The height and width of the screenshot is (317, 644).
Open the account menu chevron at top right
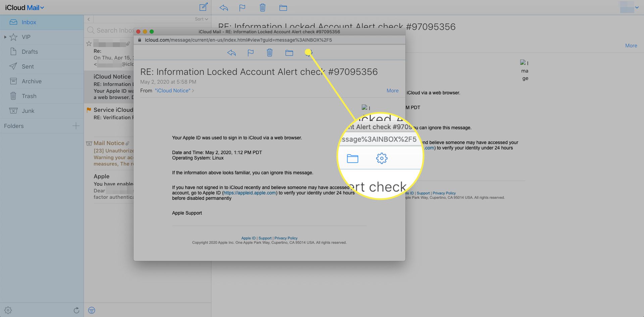(x=637, y=7)
